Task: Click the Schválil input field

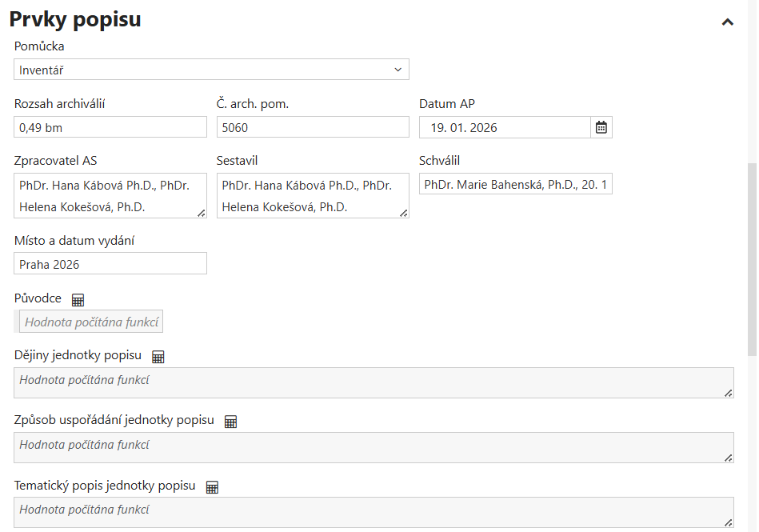Action: [x=516, y=183]
